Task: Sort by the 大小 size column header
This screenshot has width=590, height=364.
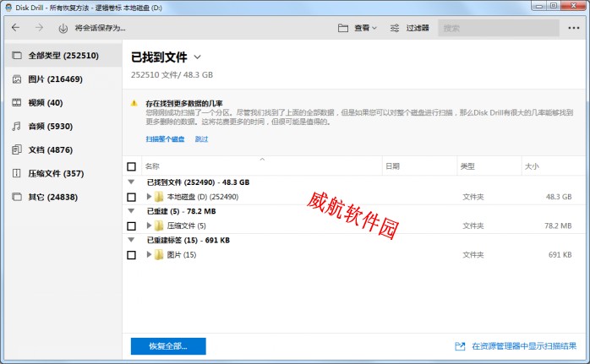Action: (x=533, y=167)
